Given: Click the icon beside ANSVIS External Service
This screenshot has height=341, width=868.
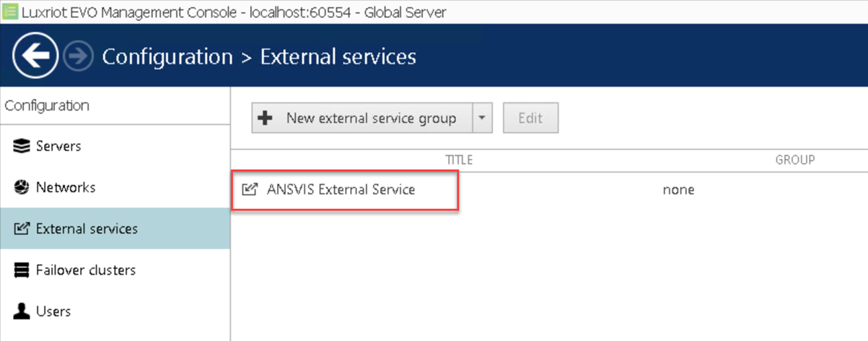Looking at the screenshot, I should 250,190.
